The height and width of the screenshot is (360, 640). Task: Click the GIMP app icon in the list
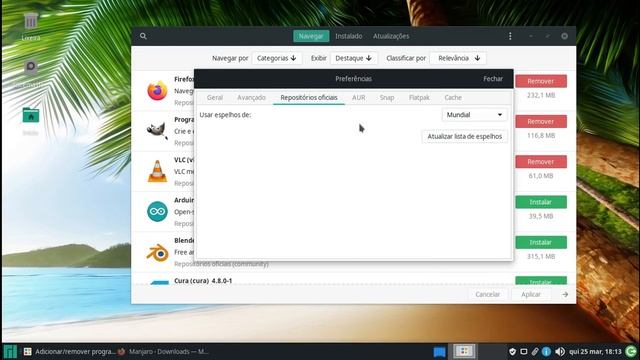(157, 131)
